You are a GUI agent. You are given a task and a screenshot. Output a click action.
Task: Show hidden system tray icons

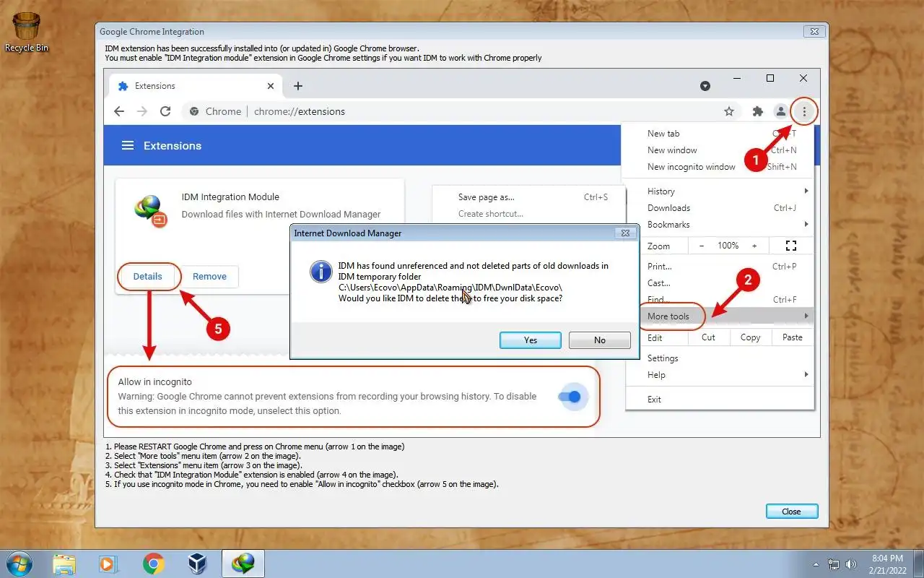coord(816,564)
